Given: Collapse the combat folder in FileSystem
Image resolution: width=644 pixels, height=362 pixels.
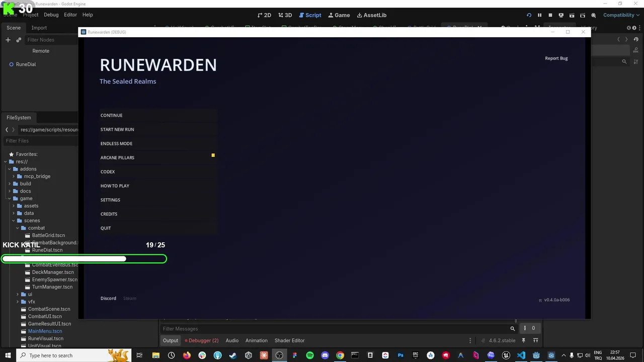Looking at the screenshot, I should (x=18, y=228).
